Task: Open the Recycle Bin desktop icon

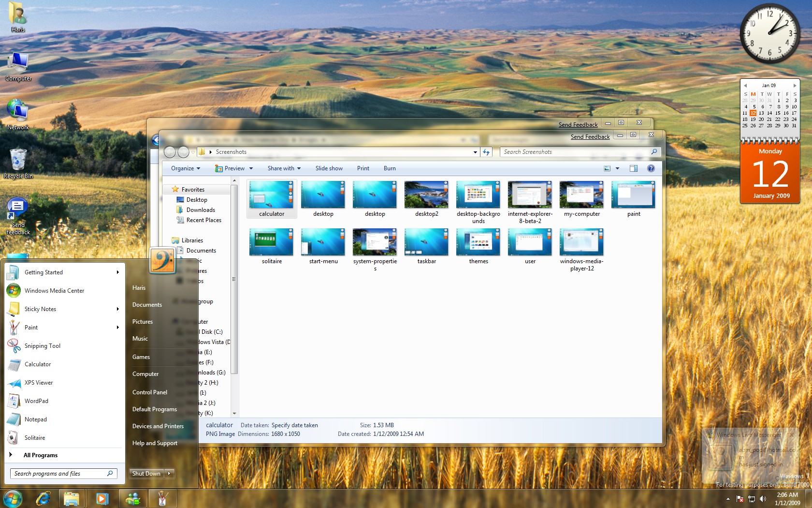Action: 18,164
